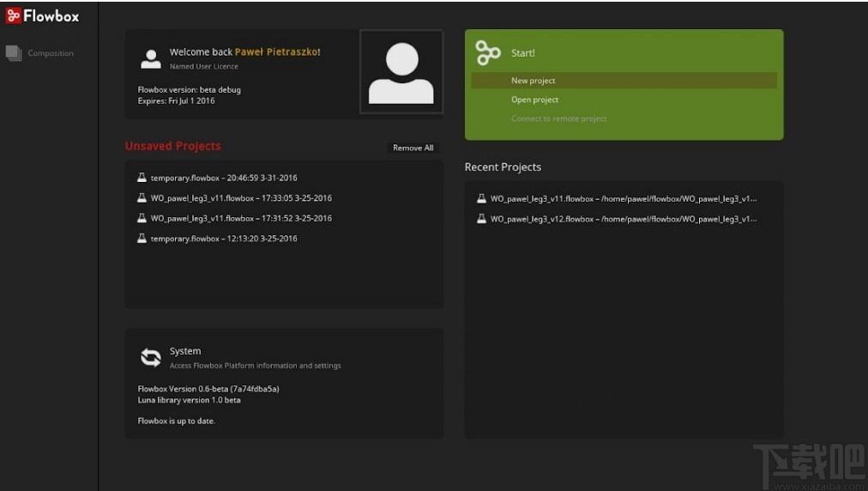Click the Start! heading text
The width and height of the screenshot is (868, 491).
[x=522, y=53]
